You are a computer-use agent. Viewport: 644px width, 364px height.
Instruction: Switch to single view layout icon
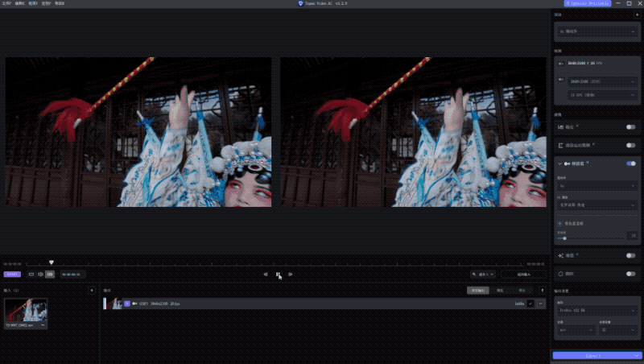[31, 274]
